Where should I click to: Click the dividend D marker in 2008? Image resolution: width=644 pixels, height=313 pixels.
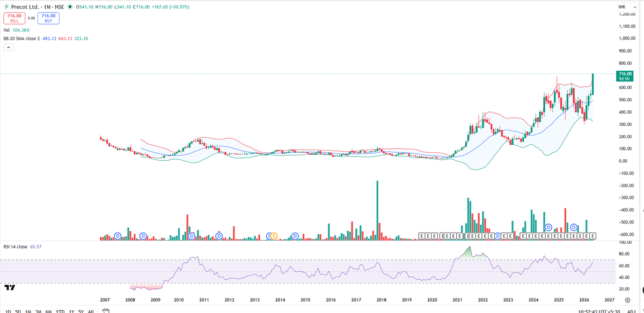click(x=143, y=236)
